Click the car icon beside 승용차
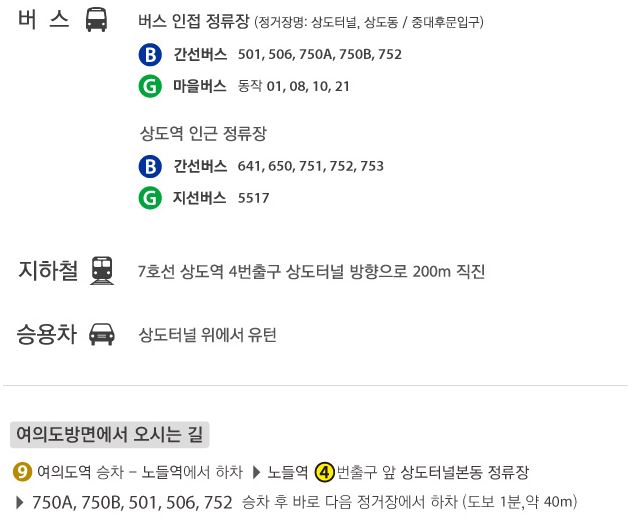Screen dimensions: 634x528 click(102, 335)
